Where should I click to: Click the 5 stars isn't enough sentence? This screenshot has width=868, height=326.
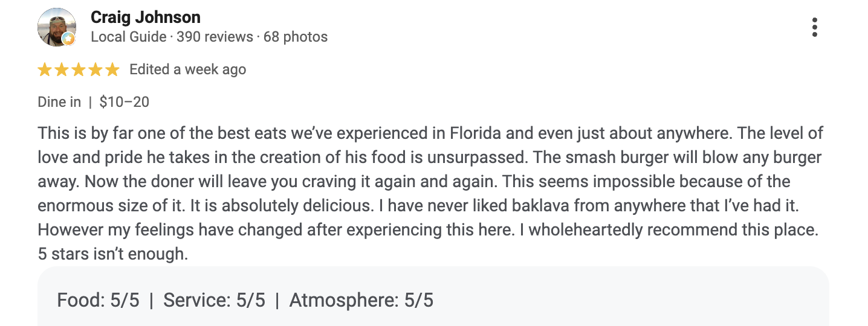[113, 254]
